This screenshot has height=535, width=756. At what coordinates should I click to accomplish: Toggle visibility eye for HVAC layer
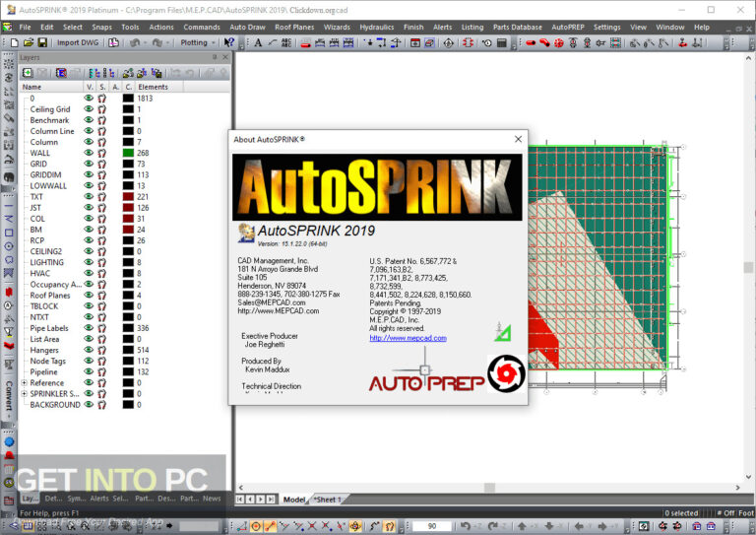[89, 273]
